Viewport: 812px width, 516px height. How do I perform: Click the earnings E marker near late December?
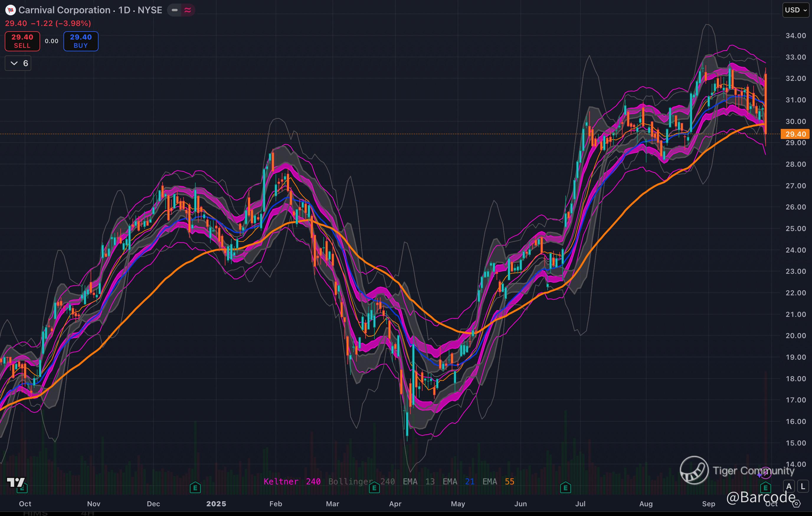[195, 487]
